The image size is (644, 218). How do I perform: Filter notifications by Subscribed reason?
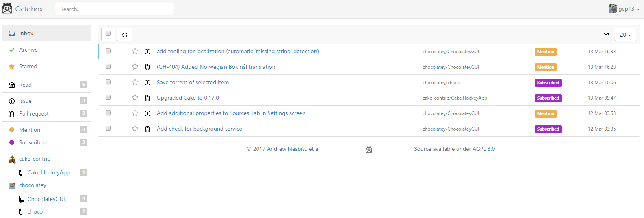tap(47, 142)
